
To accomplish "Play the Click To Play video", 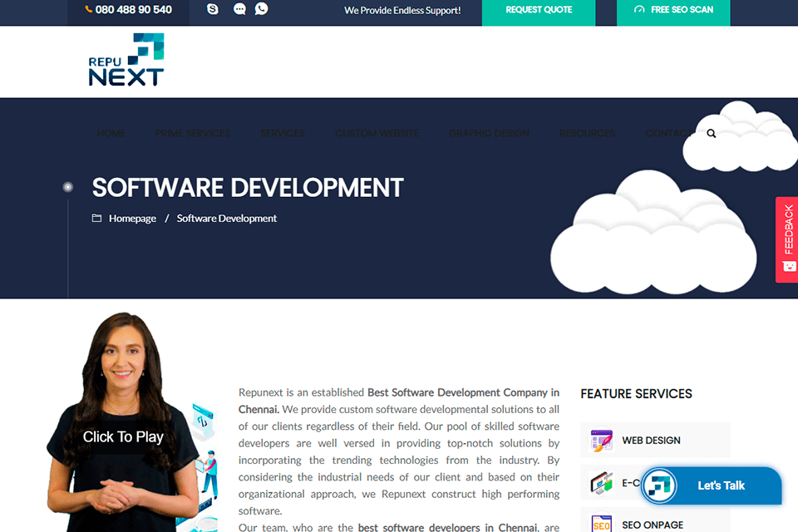I will 124,436.
